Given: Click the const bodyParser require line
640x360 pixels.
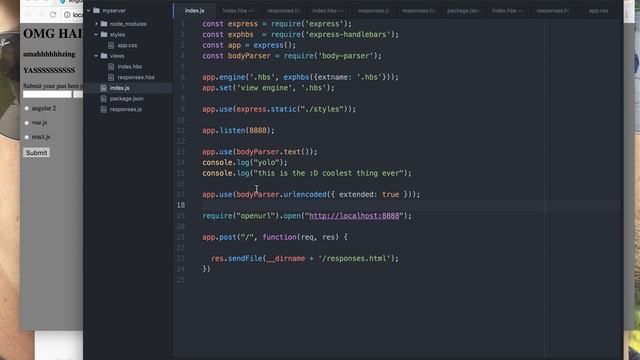Looking at the screenshot, I should point(292,56).
